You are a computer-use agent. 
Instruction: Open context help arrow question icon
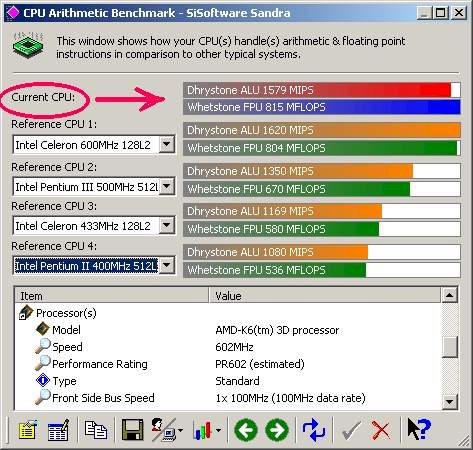(x=419, y=429)
